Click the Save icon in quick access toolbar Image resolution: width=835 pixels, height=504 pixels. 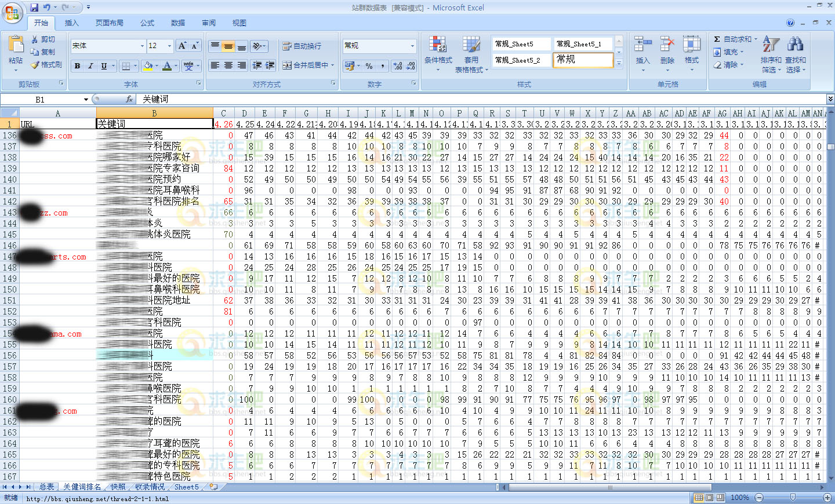(34, 8)
